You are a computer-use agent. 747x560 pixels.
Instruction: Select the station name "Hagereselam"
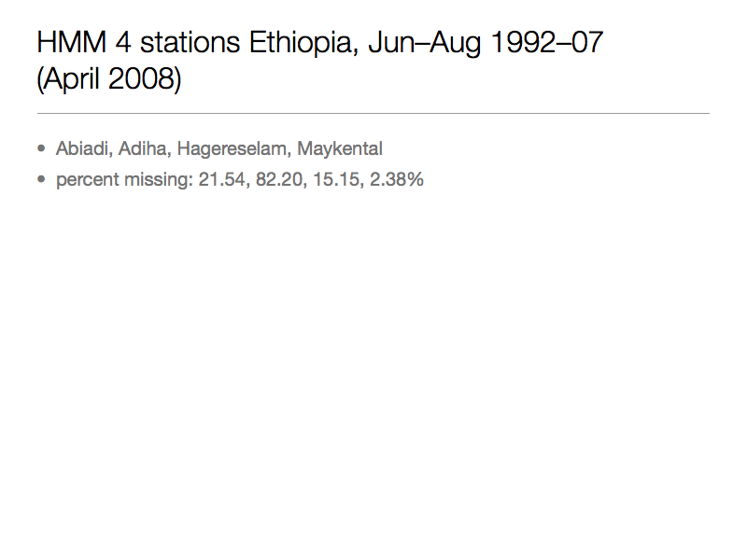coord(233,148)
